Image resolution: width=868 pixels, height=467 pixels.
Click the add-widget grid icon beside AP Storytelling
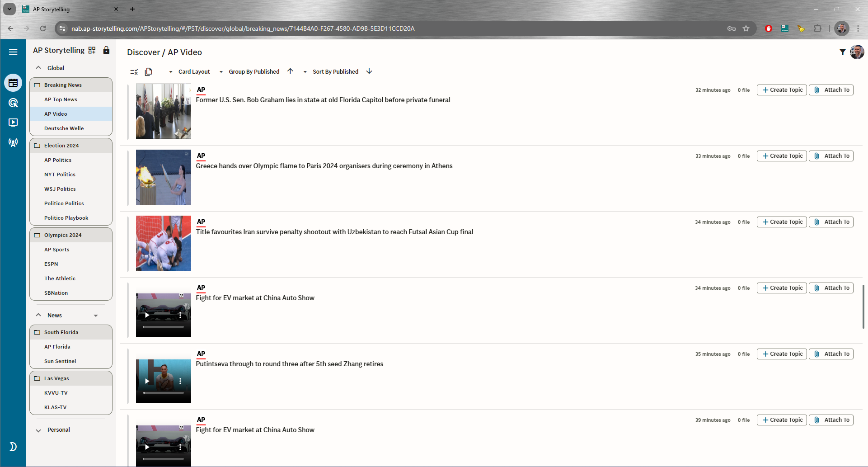pos(92,50)
